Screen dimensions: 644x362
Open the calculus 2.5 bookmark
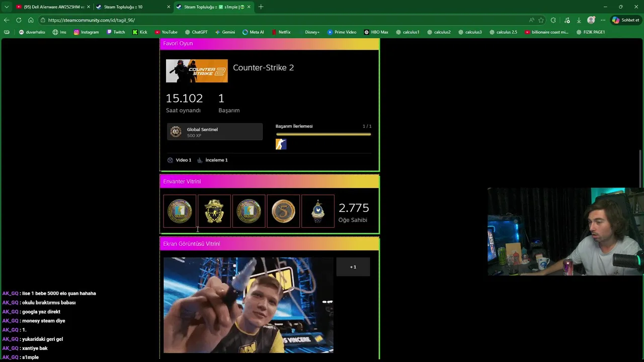coord(503,32)
